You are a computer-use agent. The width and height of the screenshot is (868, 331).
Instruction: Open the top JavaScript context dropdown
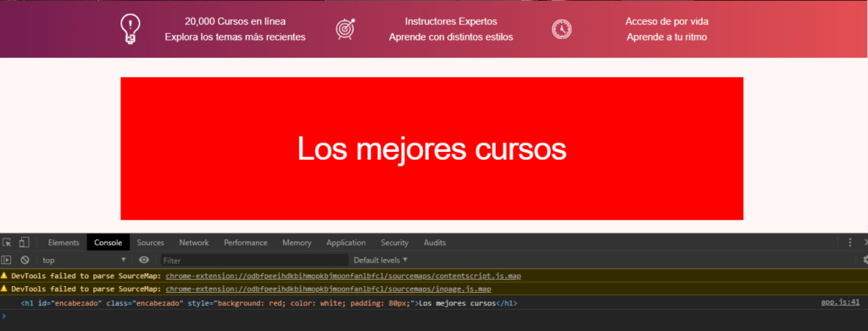[x=84, y=260]
